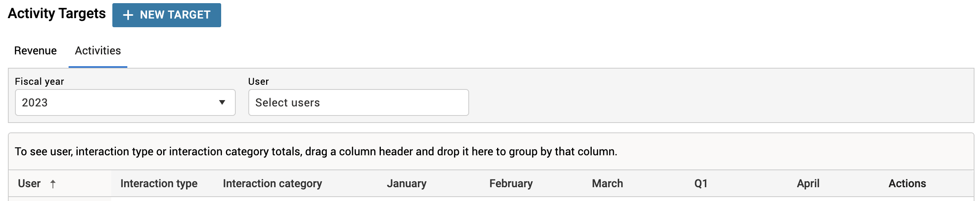Viewport: 980px width, 201px height.
Task: Click the Fiscal year label
Action: pyautogui.click(x=39, y=82)
